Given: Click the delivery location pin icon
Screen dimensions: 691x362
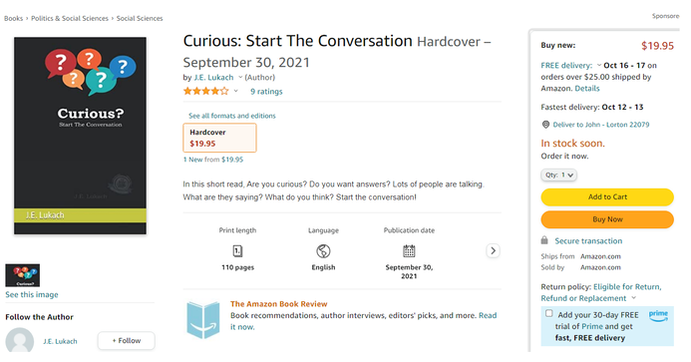Looking at the screenshot, I should 546,125.
